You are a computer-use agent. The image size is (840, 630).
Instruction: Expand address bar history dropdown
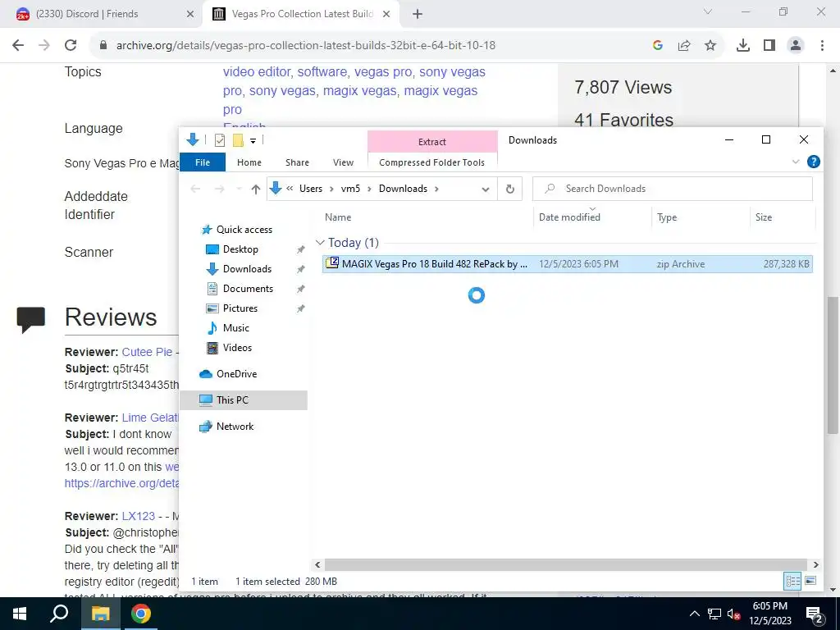486,189
